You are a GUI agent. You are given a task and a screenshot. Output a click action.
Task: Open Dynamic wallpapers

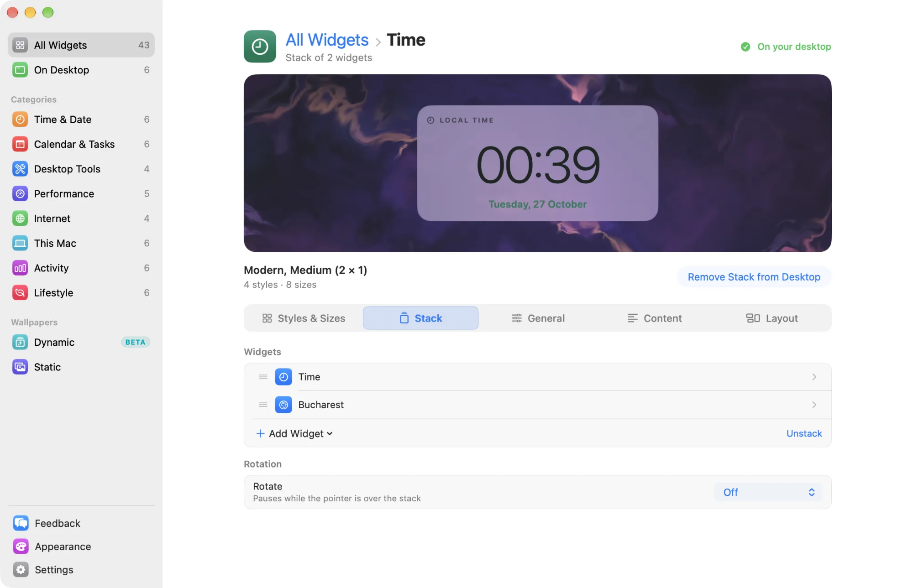[x=81, y=342]
